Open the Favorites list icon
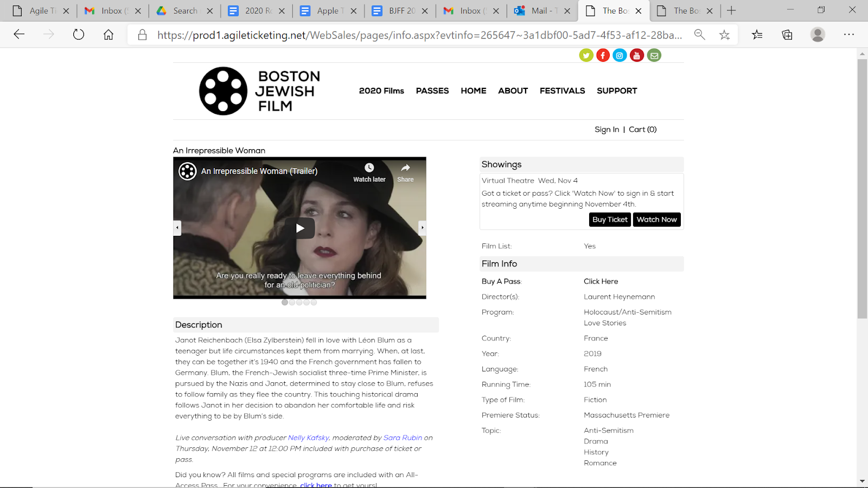The width and height of the screenshot is (868, 488). pyautogui.click(x=757, y=35)
